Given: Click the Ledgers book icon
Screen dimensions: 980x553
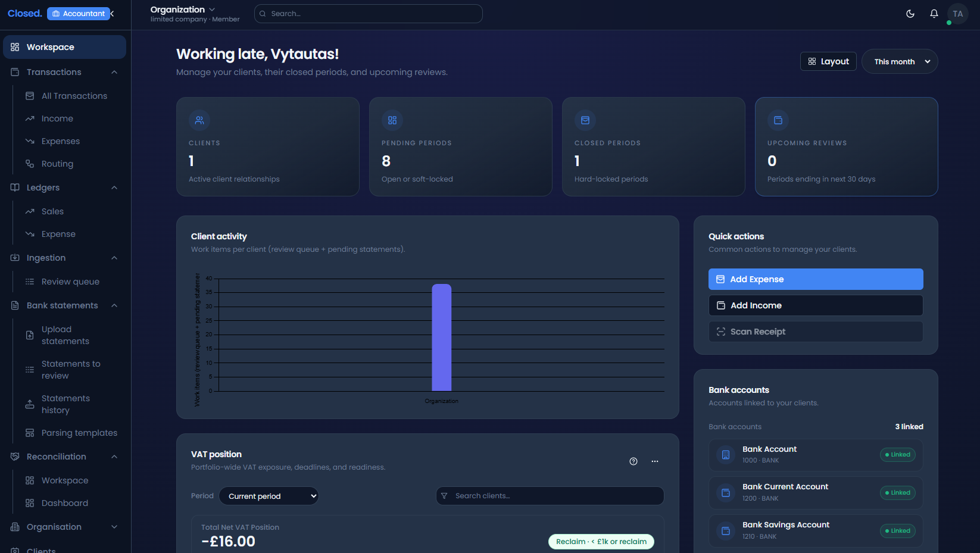Looking at the screenshot, I should coord(15,188).
